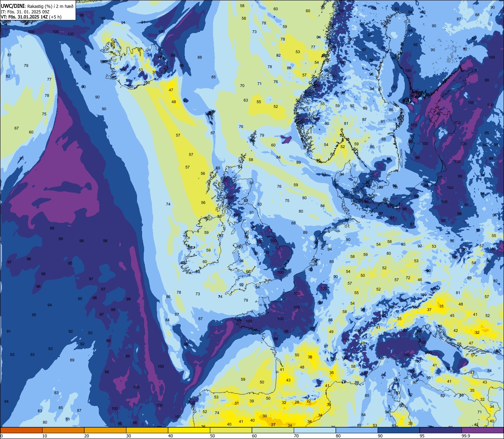
Task: Select the 95–99.9 dark blue legend swatch
Action: pos(441,430)
